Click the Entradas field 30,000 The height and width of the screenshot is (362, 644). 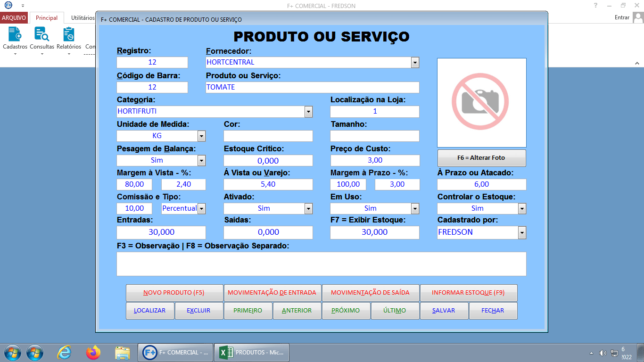161,232
